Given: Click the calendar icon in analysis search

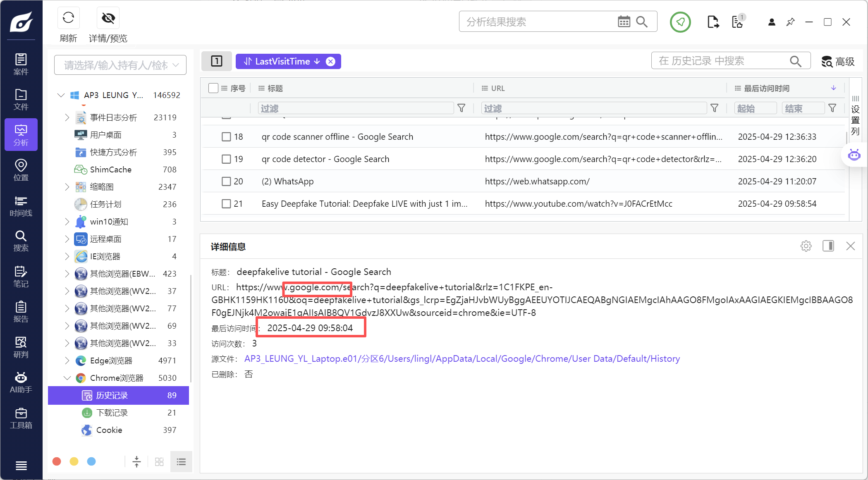Looking at the screenshot, I should [624, 21].
